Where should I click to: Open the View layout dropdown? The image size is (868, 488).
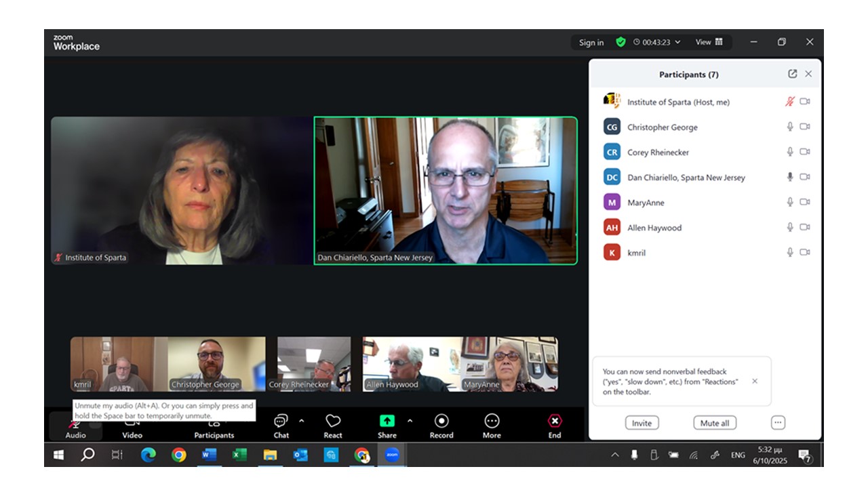[x=709, y=42]
